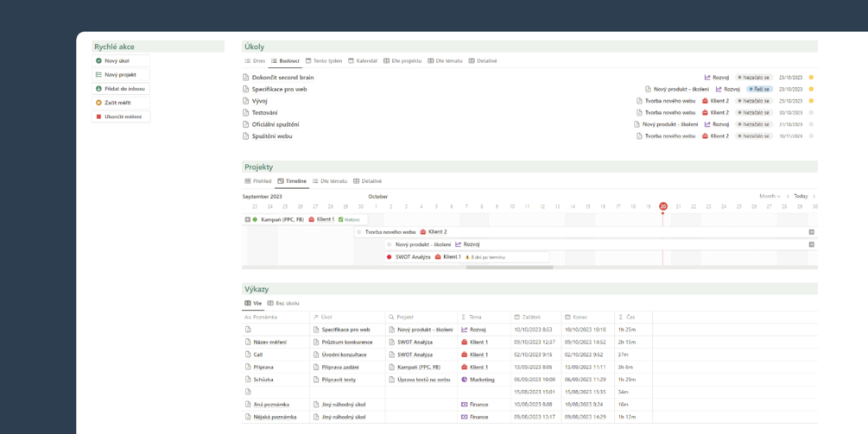Image resolution: width=868 pixels, height=434 pixels.
Task: Click page icon of Spuštění webu task
Action: point(246,136)
